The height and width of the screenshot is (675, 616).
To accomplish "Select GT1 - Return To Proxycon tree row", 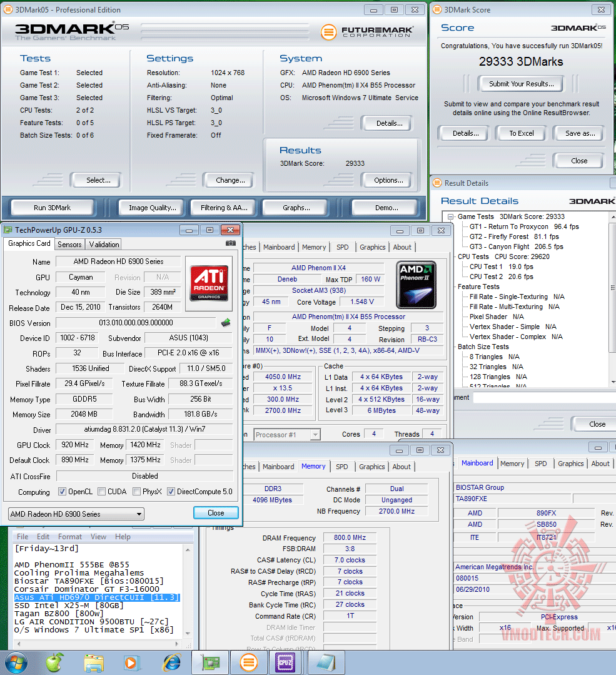I will tap(524, 226).
